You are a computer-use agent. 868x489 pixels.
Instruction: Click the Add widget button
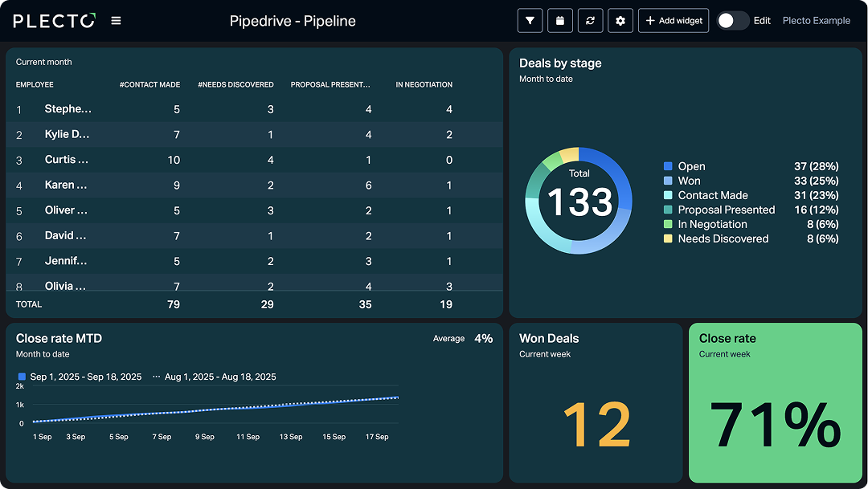tap(674, 21)
